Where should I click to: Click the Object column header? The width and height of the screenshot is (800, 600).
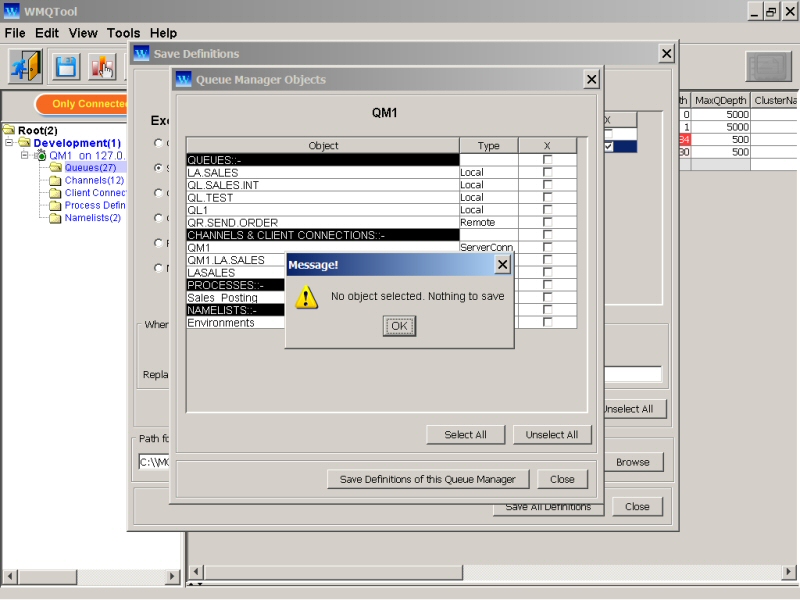323,145
